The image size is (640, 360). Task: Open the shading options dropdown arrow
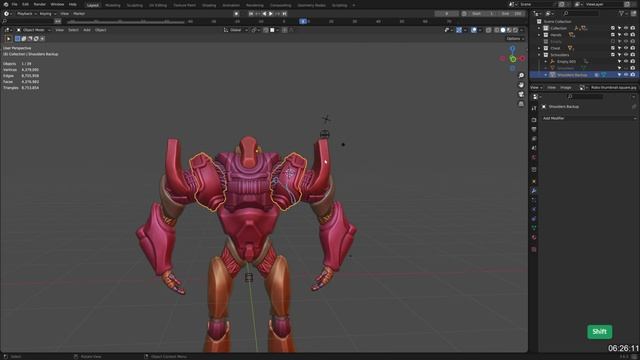(522, 30)
